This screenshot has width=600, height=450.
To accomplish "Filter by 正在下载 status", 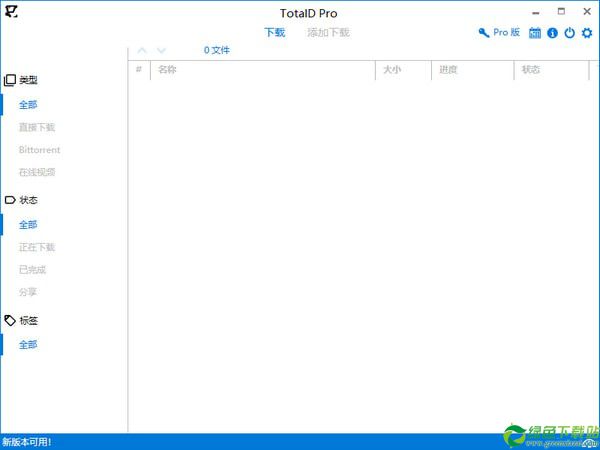I will [x=37, y=247].
